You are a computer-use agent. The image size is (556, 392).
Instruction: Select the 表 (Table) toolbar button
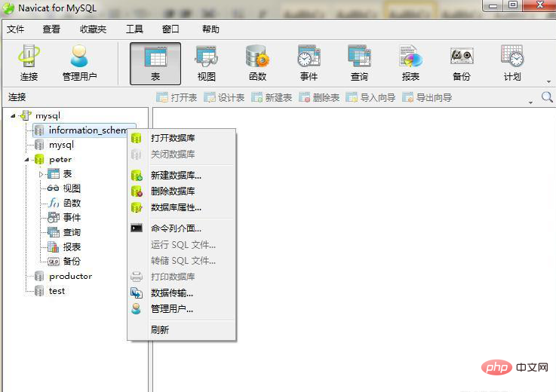[x=155, y=64]
